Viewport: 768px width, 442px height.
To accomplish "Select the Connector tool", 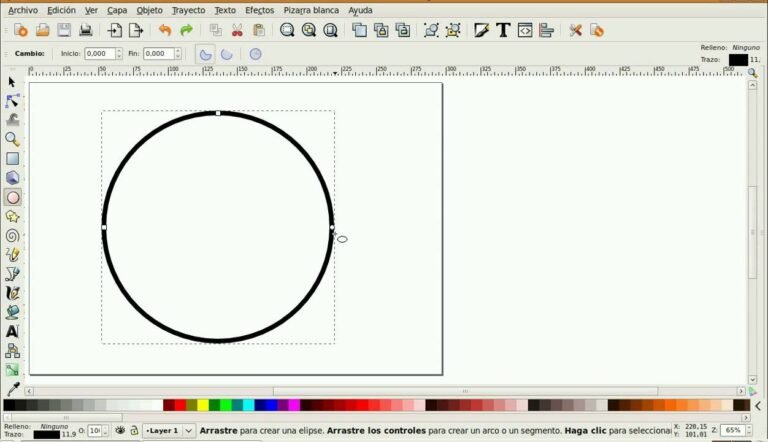I will tap(12, 350).
